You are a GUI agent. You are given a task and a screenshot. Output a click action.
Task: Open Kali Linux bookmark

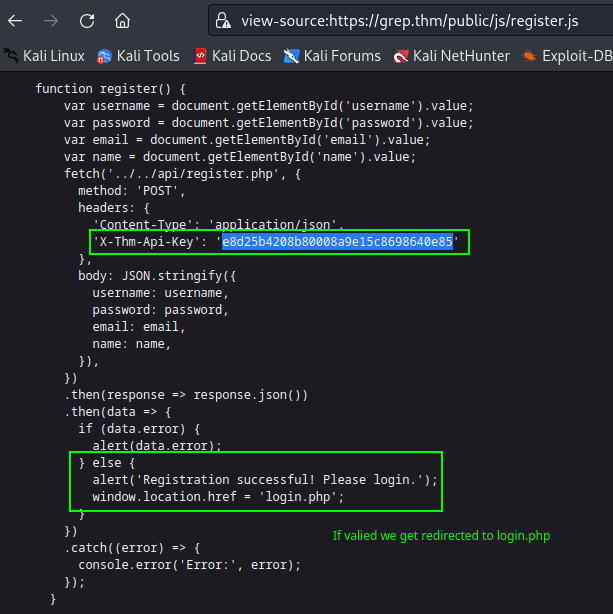(x=44, y=56)
